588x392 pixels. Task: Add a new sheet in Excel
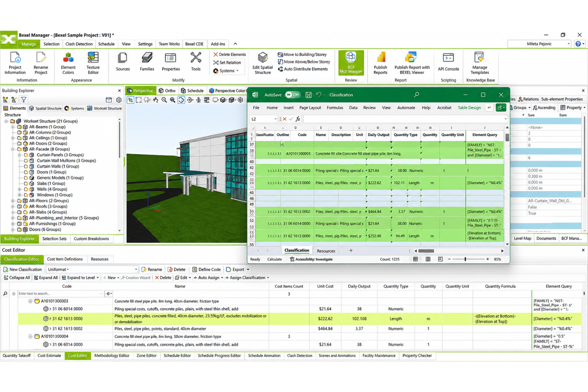[351, 251]
